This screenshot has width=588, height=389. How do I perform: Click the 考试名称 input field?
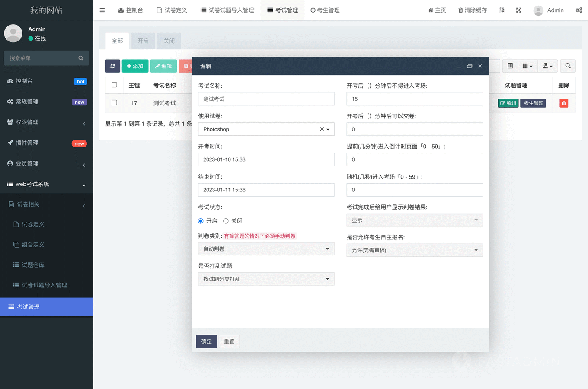[266, 99]
